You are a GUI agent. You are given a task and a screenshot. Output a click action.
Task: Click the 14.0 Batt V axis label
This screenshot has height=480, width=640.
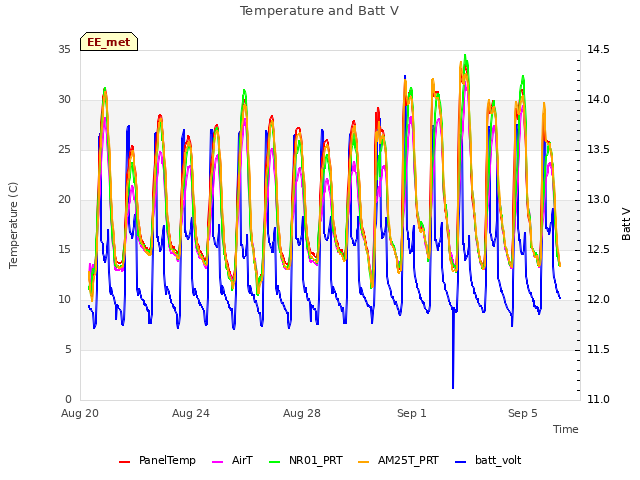pos(598,100)
